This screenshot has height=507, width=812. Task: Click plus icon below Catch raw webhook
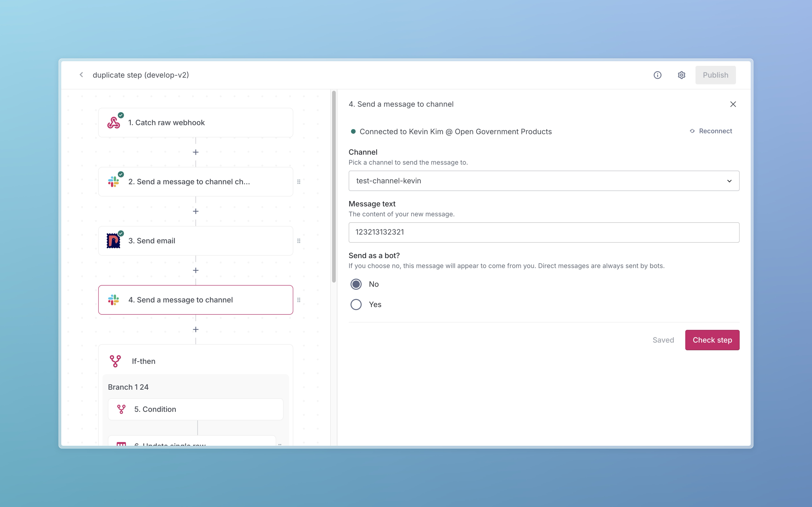196,152
